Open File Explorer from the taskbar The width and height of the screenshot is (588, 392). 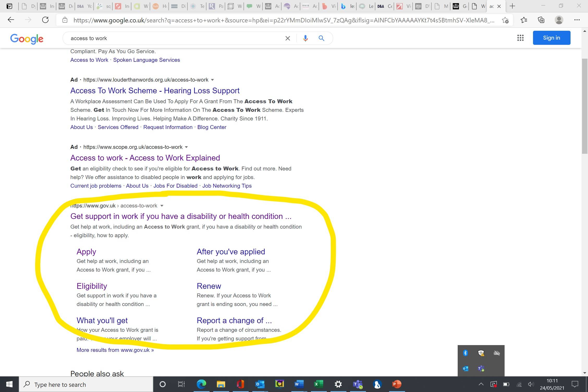221,384
